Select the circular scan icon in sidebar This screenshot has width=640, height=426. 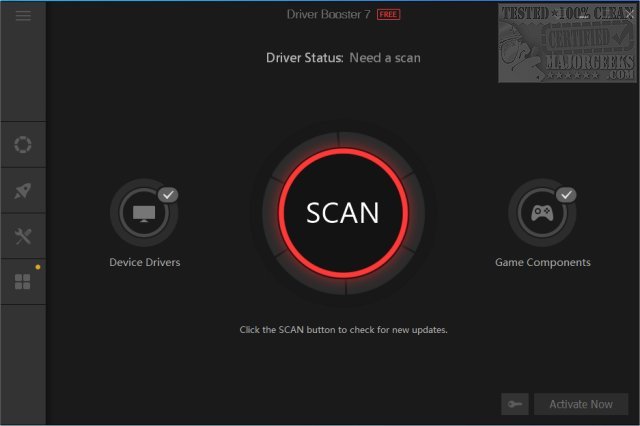pyautogui.click(x=22, y=144)
